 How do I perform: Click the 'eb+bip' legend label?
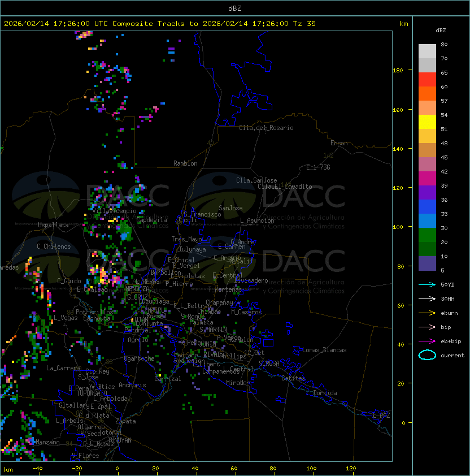point(451,341)
